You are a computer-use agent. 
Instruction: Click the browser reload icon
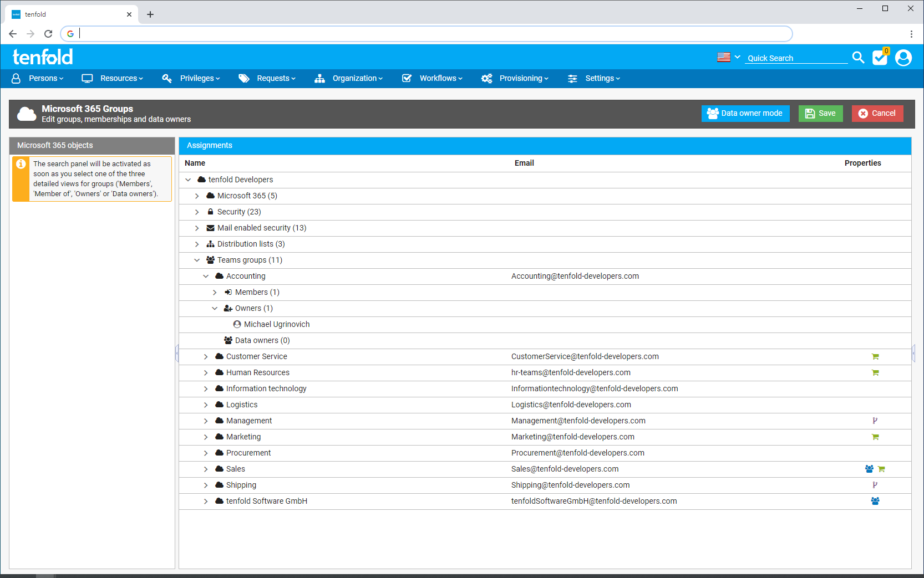(48, 34)
